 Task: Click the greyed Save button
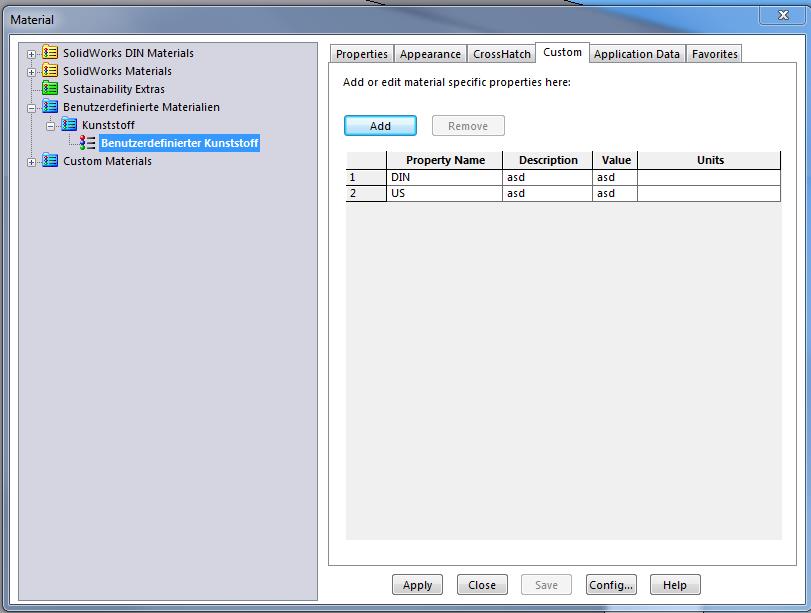(x=546, y=585)
